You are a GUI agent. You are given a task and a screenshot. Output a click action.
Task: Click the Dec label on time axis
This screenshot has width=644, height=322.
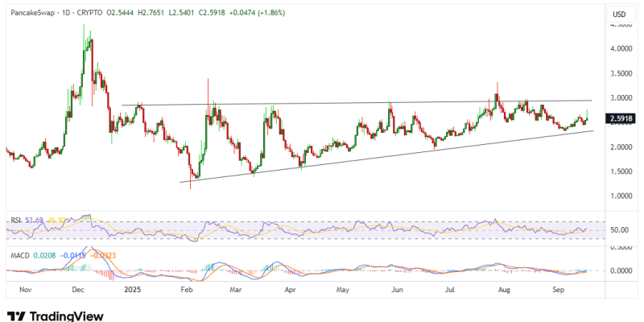coord(77,290)
